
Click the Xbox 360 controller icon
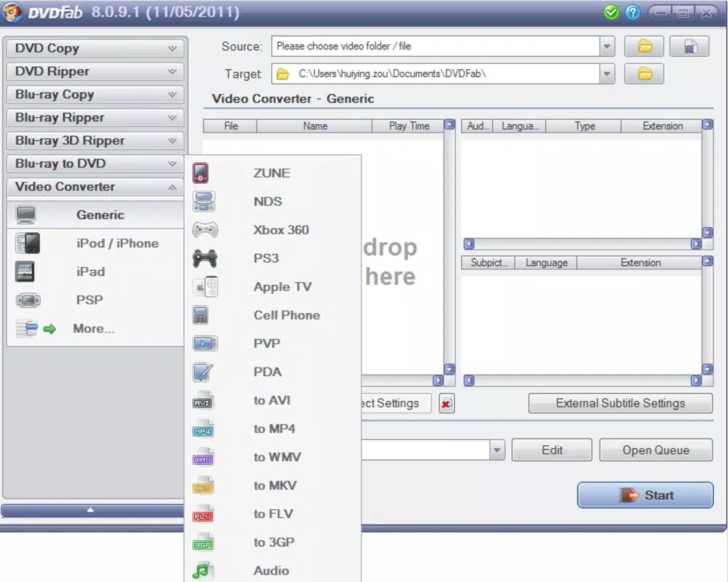[x=205, y=230]
